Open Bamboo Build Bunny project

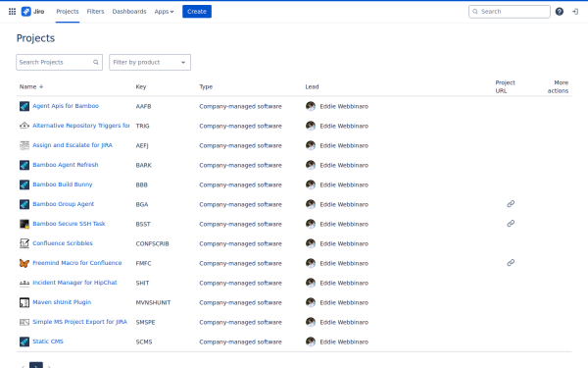tap(63, 184)
